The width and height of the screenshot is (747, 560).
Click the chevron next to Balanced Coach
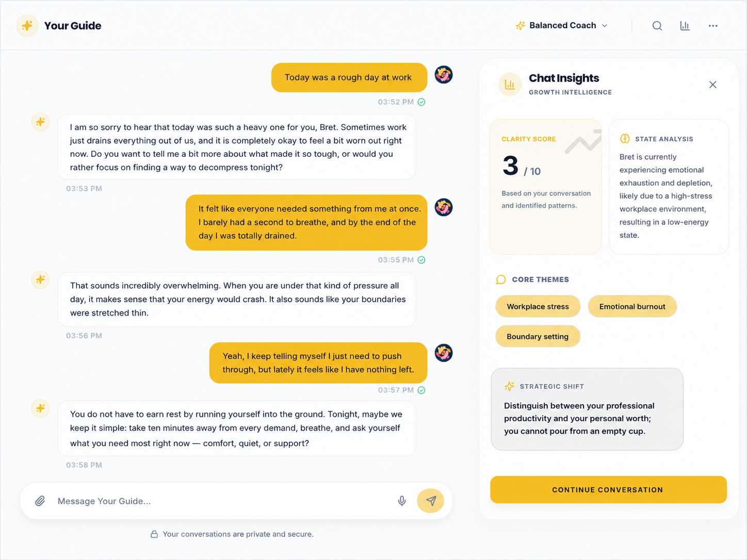[605, 26]
